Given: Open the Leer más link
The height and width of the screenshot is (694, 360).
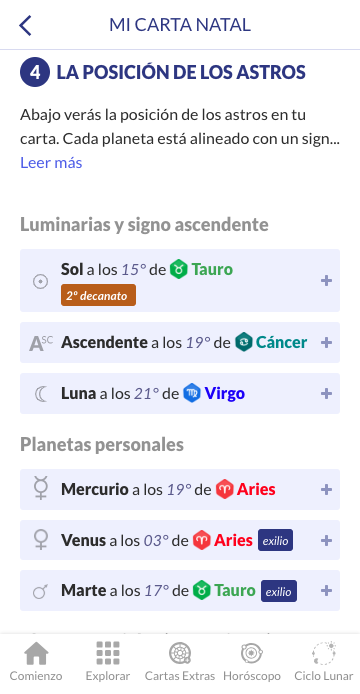Looking at the screenshot, I should pos(51,163).
